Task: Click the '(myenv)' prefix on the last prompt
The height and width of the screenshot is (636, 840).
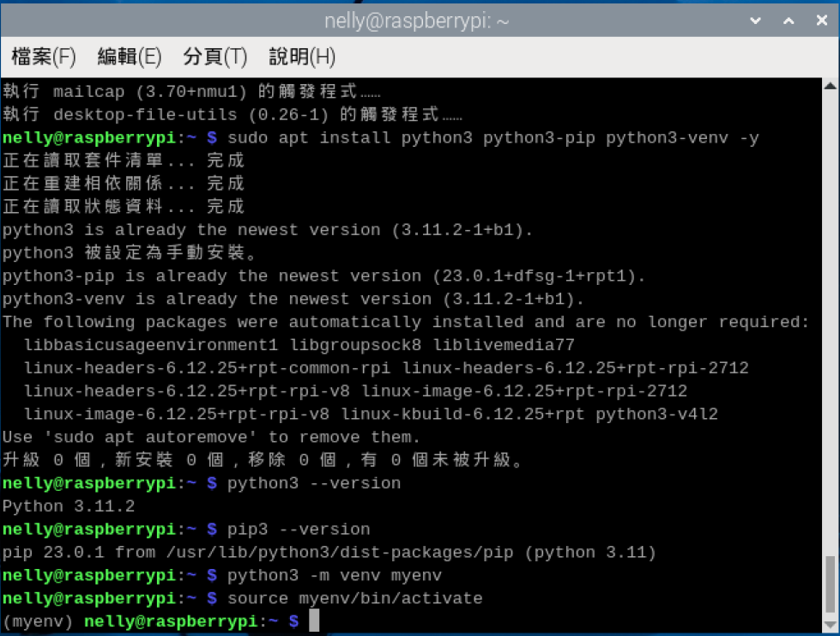Action: tap(38, 621)
